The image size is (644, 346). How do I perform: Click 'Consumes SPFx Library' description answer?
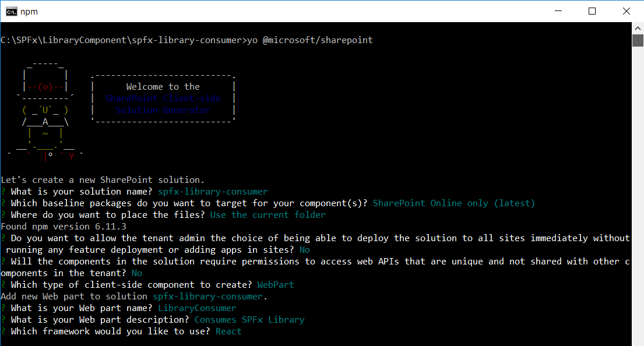249,320
